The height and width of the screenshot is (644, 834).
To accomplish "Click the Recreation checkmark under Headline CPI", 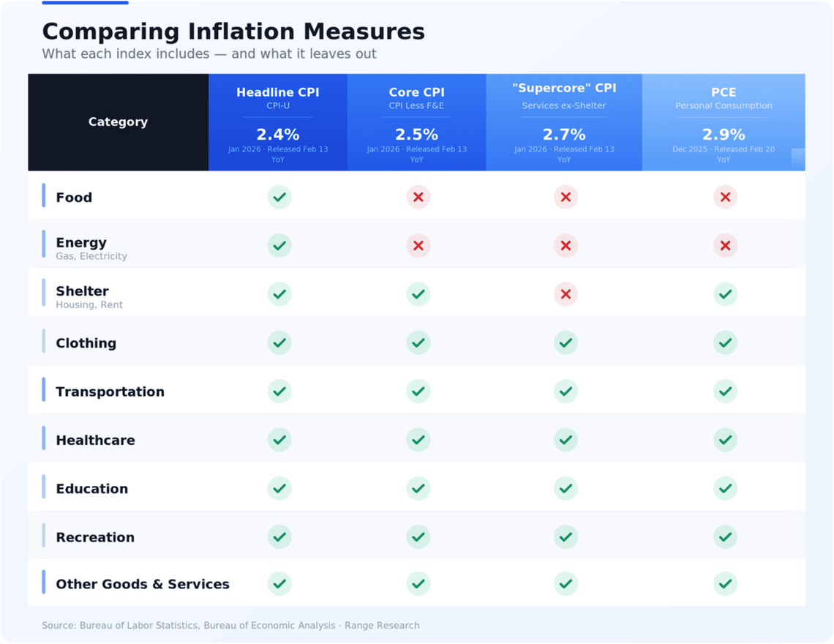I will coord(279,537).
